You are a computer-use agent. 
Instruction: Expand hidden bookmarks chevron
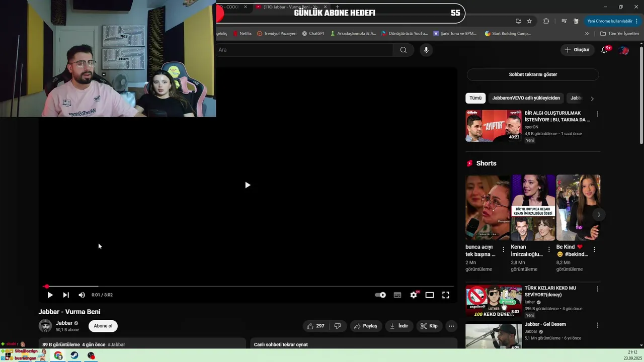pos(587,34)
